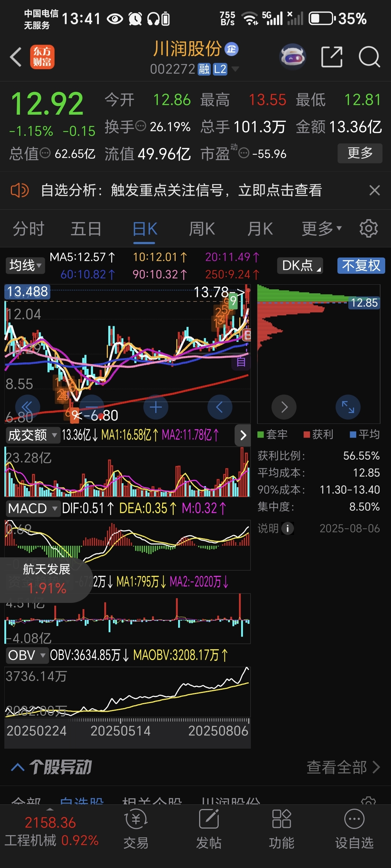Open stock search magnifier icon
The image size is (391, 868).
369,57
